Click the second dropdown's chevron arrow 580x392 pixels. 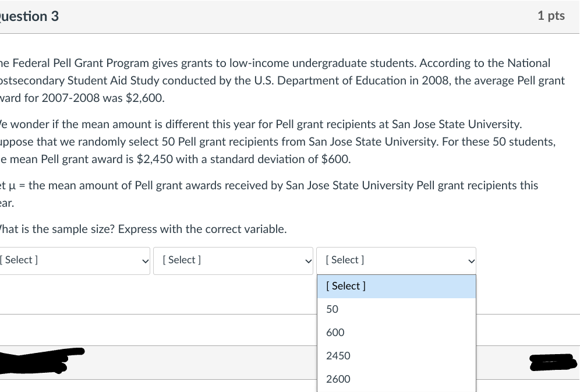point(309,262)
